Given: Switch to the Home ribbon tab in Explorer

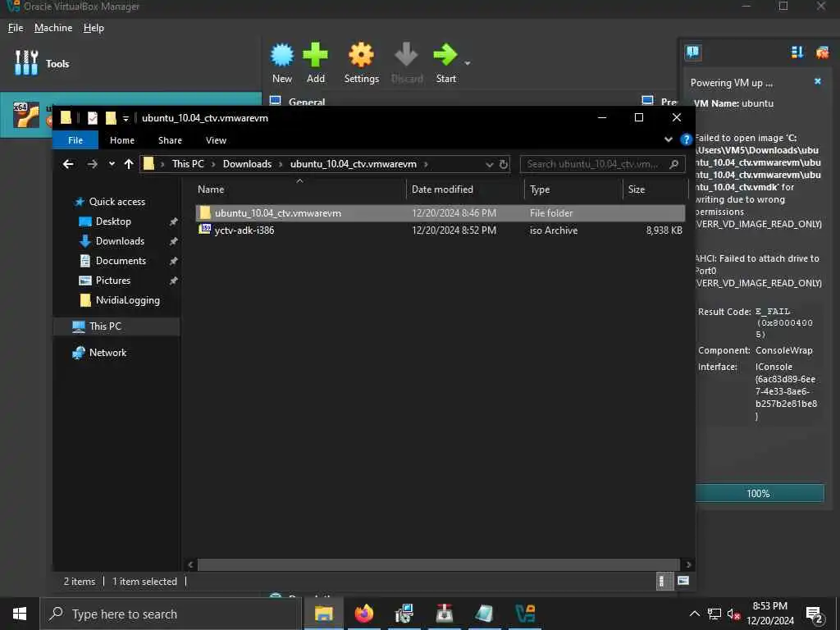Looking at the screenshot, I should (122, 140).
